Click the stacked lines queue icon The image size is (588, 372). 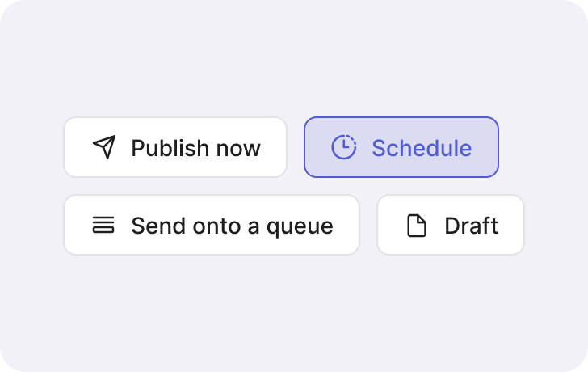click(103, 225)
